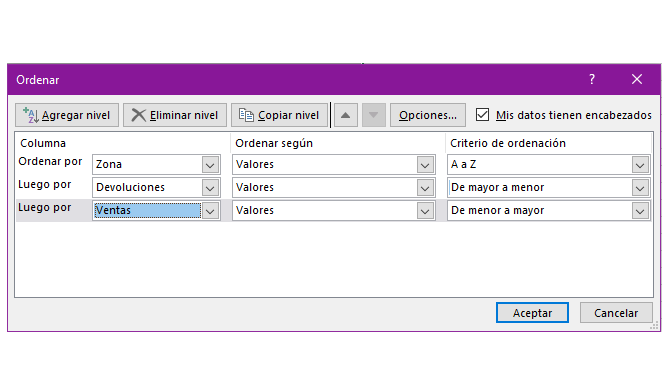Image resolution: width=668 pixels, height=385 pixels.
Task: Open De menor a mayor dropdown
Action: 640,211
